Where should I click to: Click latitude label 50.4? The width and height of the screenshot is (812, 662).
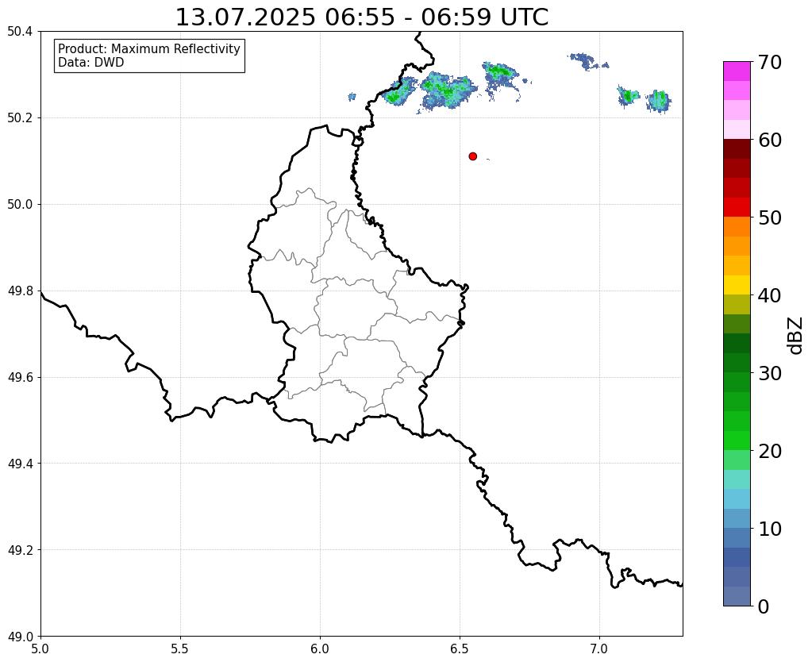[20, 32]
